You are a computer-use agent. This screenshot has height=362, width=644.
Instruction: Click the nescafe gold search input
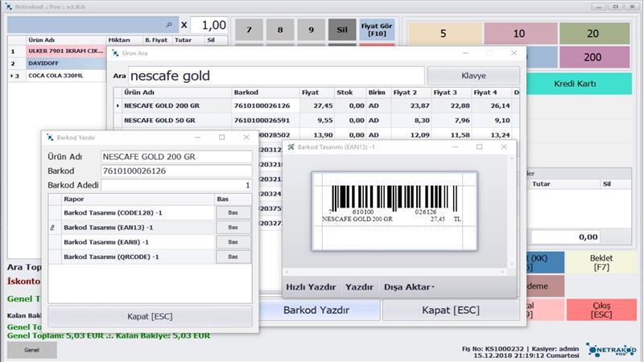tap(276, 76)
